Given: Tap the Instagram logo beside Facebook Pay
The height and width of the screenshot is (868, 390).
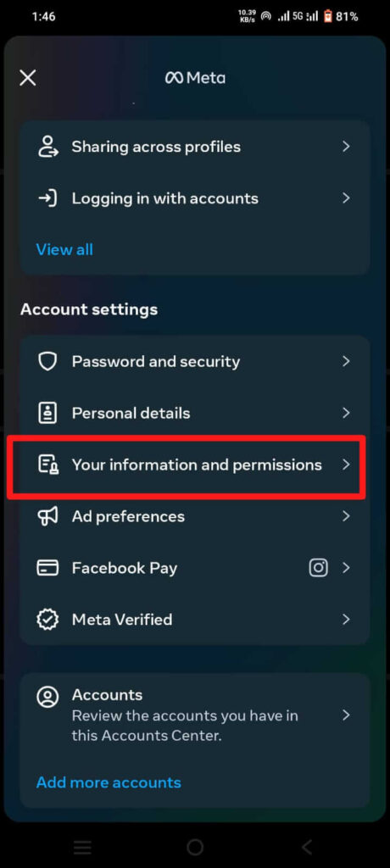Looking at the screenshot, I should click(318, 567).
